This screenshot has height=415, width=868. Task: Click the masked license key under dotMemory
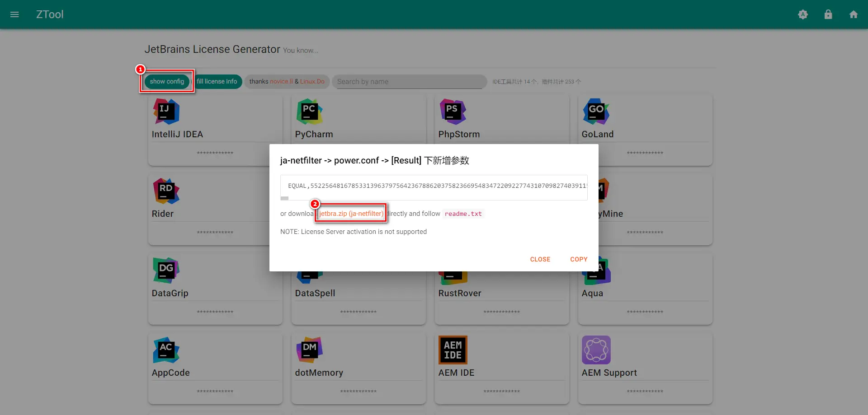click(359, 392)
